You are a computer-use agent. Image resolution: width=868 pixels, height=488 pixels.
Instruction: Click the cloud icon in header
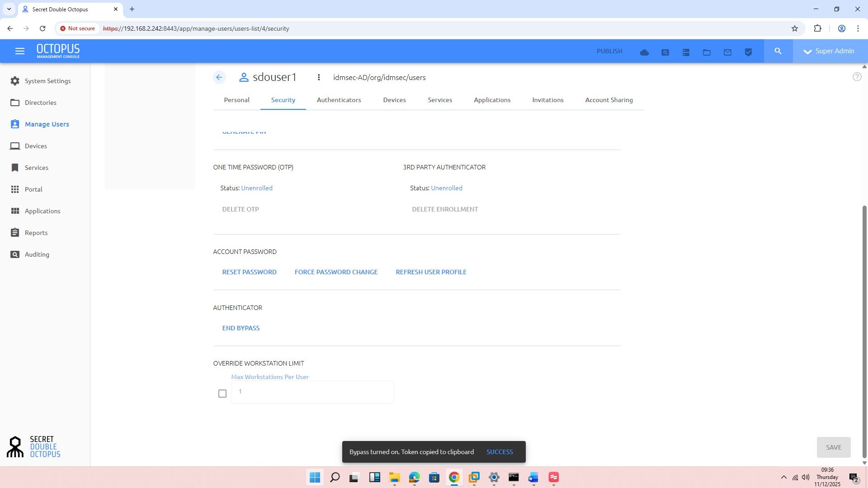pos(644,52)
